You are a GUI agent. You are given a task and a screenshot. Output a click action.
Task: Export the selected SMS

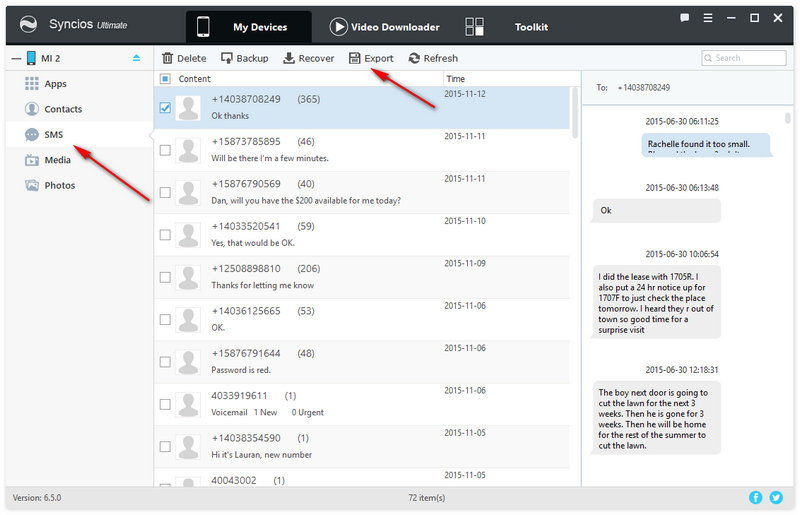[371, 58]
